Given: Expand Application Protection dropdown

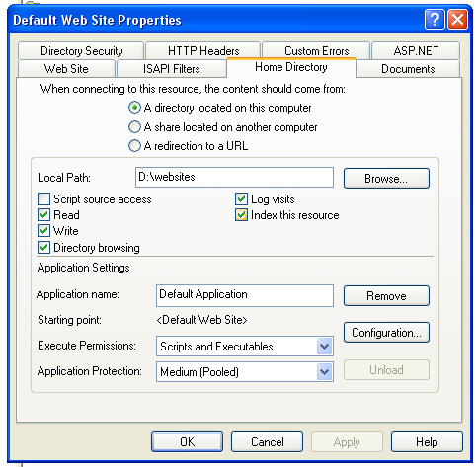Looking at the screenshot, I should (325, 372).
